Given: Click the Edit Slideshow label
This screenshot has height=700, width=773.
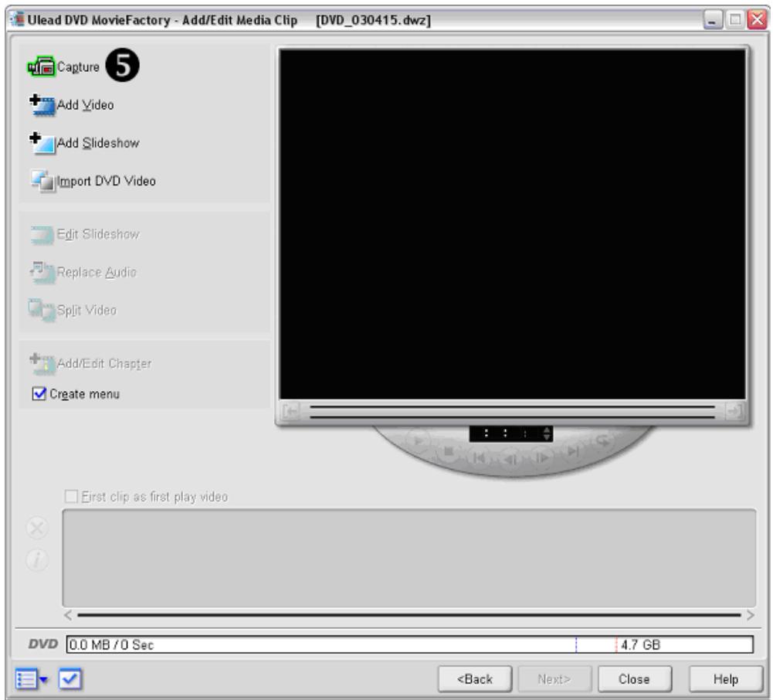Looking at the screenshot, I should (x=98, y=234).
